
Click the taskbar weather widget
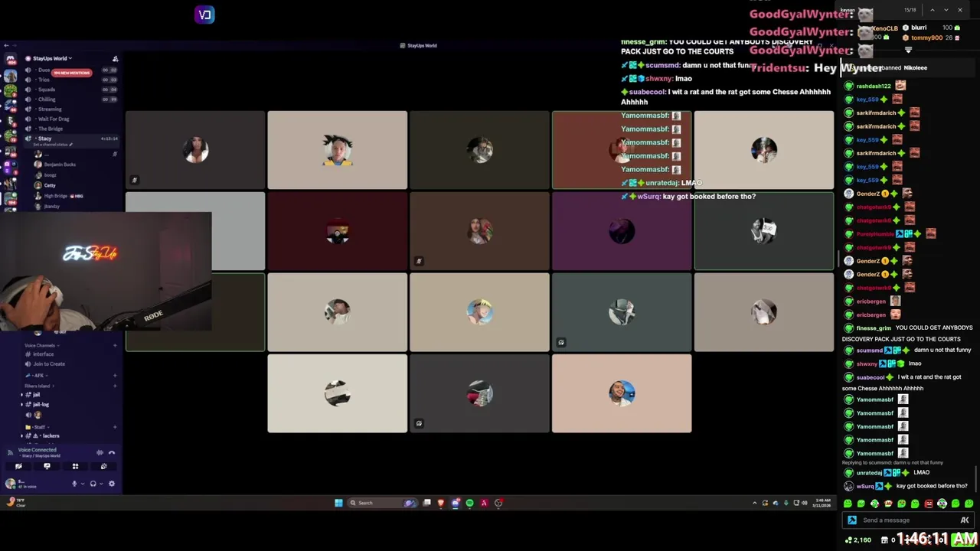click(x=15, y=502)
